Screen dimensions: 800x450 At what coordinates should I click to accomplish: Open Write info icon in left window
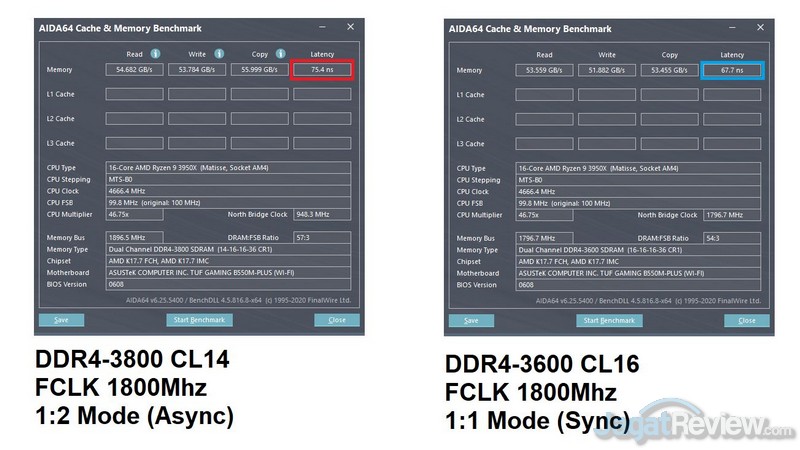point(219,54)
